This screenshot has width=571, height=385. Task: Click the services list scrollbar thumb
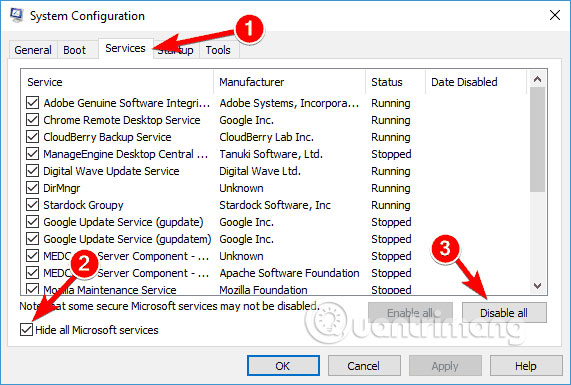tap(537, 139)
